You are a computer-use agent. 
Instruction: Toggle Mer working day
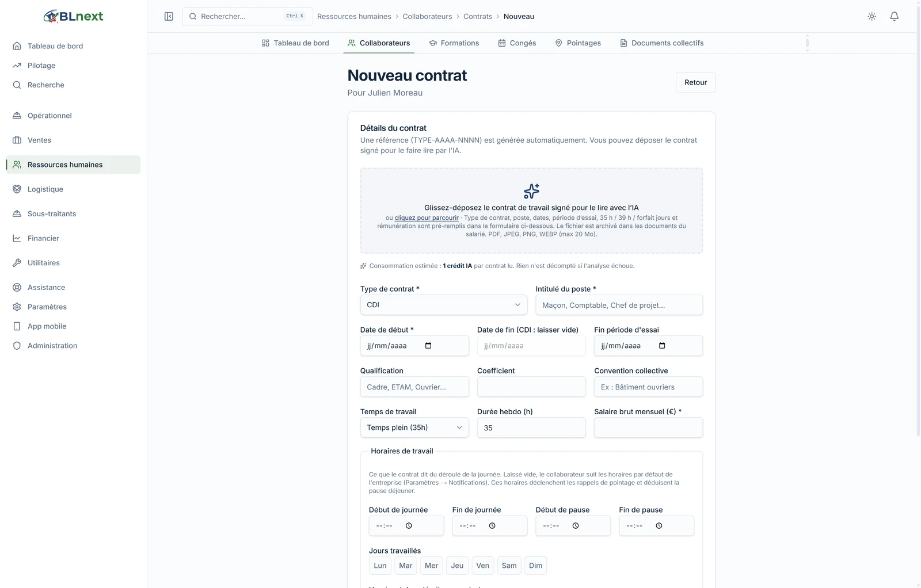coord(432,566)
